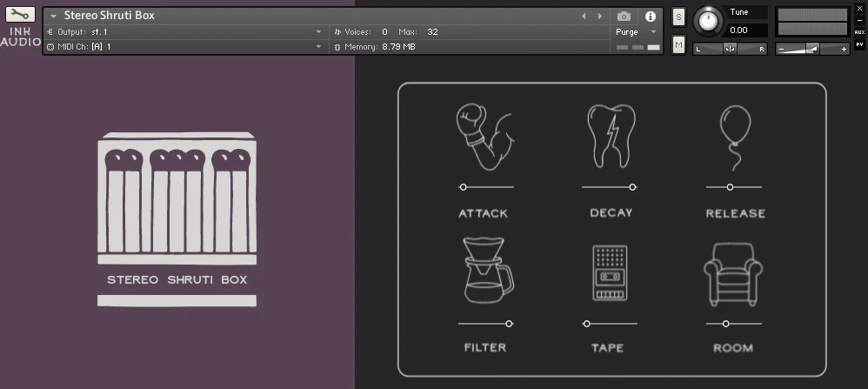The width and height of the screenshot is (868, 389).
Task: Click the Voices count value 0
Action: [x=384, y=32]
